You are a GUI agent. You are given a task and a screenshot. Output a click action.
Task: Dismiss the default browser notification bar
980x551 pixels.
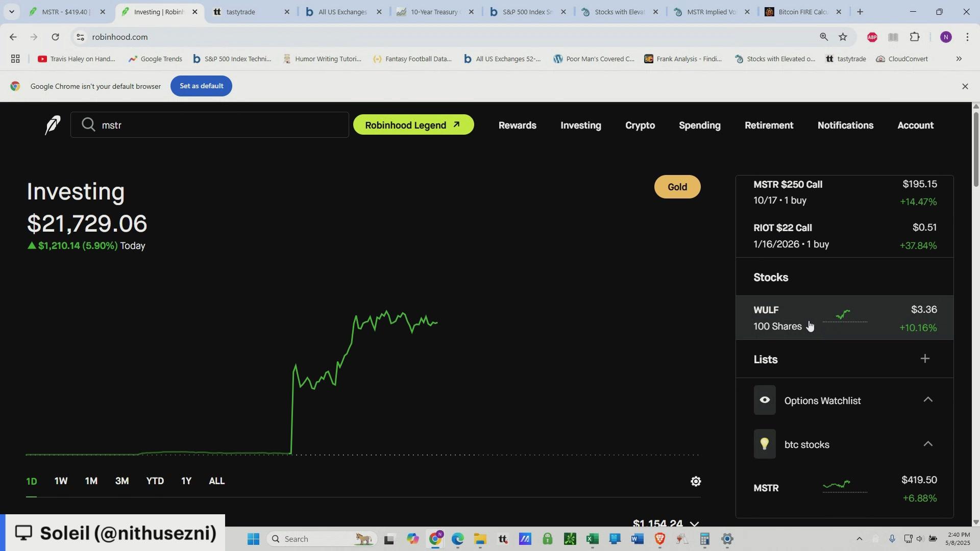965,87
